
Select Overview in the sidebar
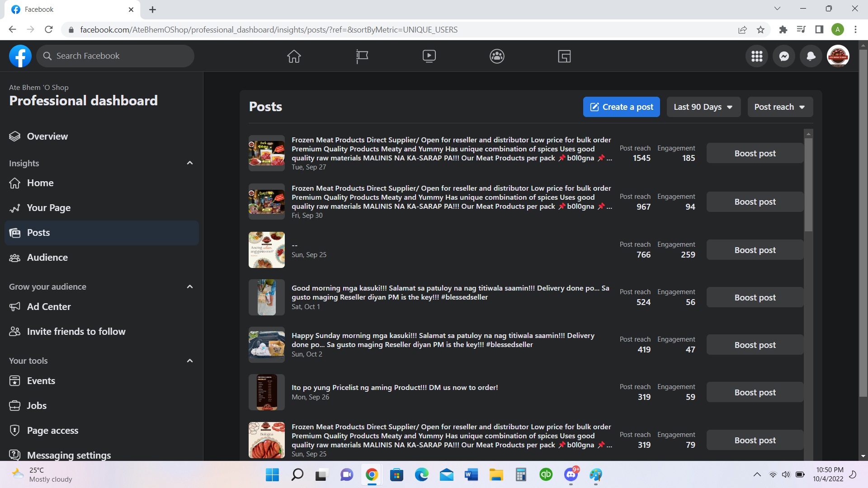click(x=47, y=136)
